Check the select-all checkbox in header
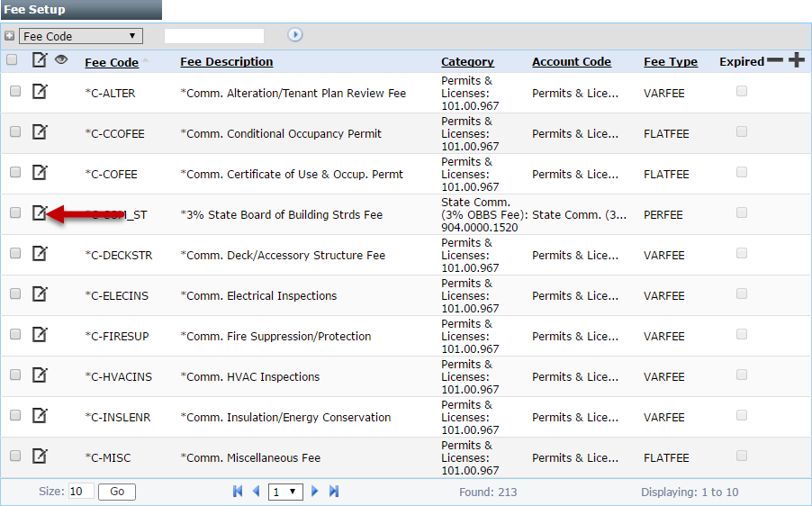 [12, 59]
